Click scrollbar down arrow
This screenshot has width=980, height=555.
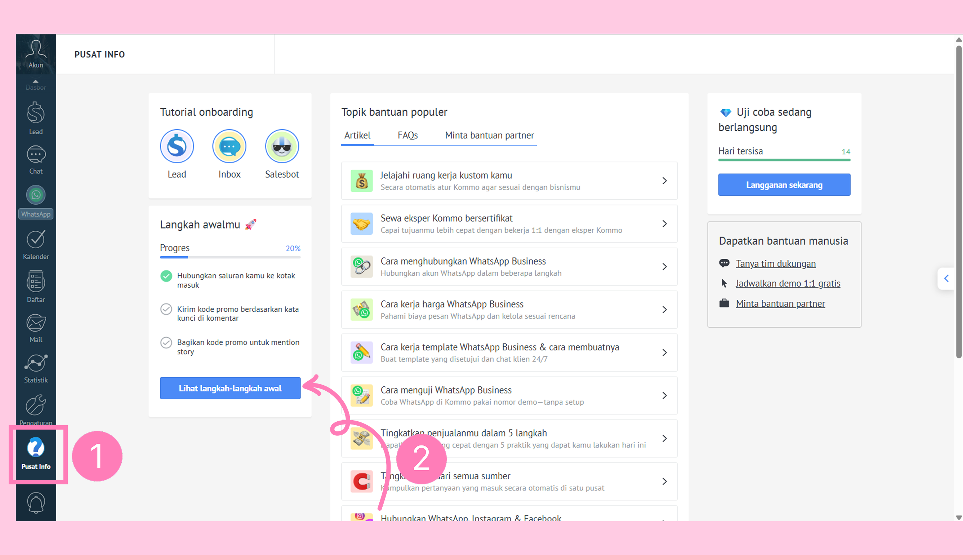coord(959,517)
